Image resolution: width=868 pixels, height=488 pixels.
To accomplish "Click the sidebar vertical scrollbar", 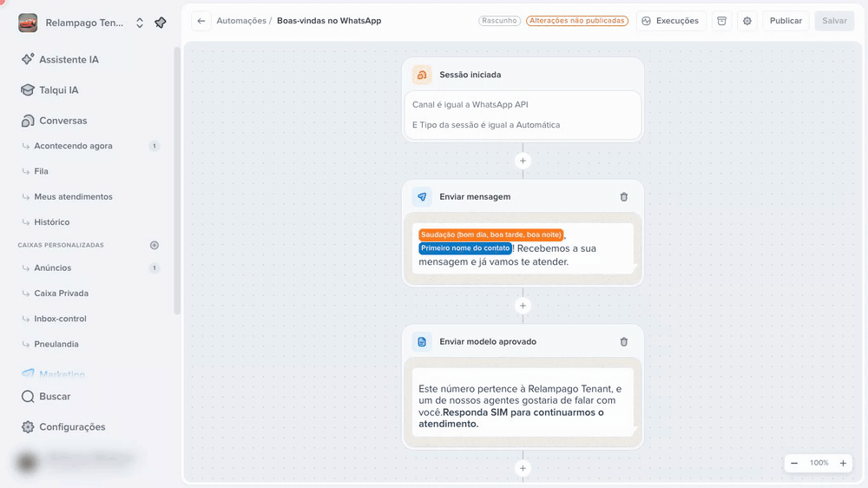I will point(177,180).
